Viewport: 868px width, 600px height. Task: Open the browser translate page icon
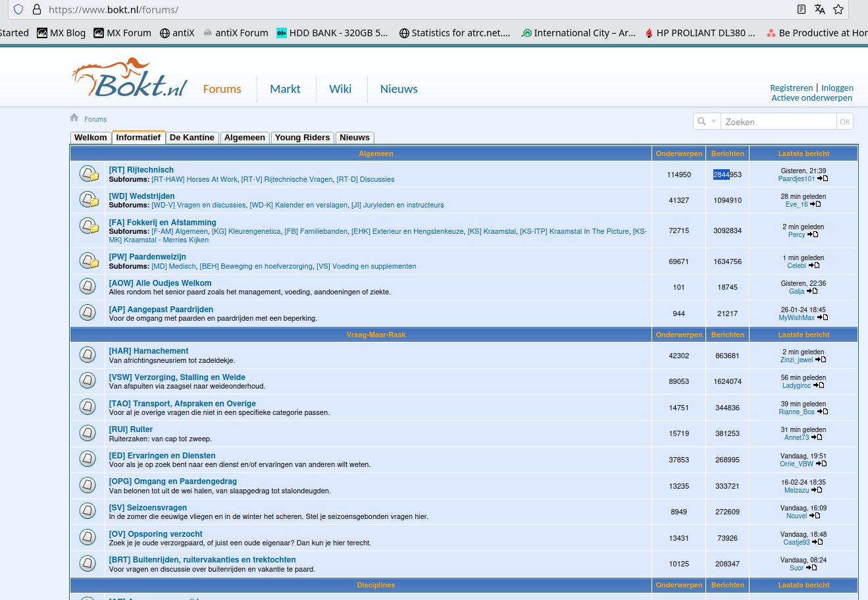819,9
